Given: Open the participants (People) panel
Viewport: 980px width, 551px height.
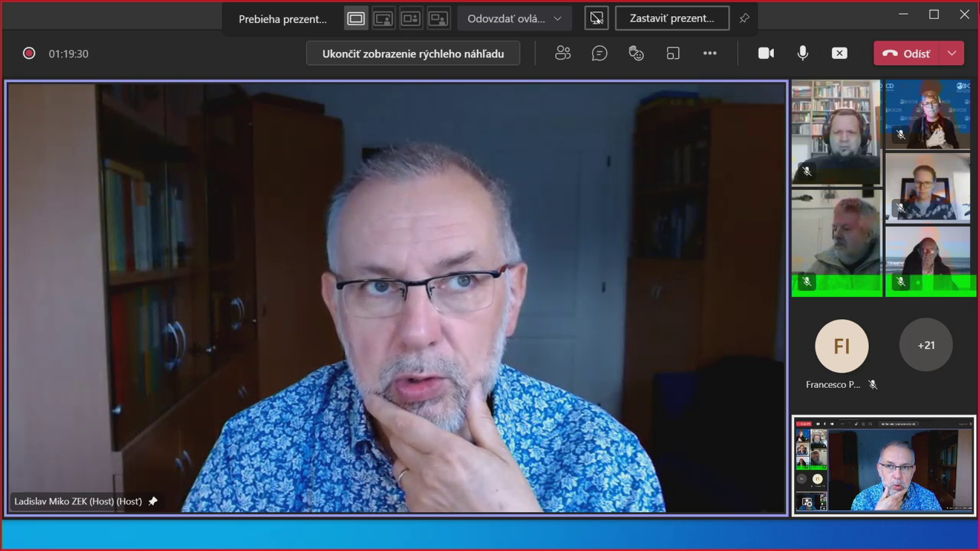Looking at the screenshot, I should pyautogui.click(x=563, y=53).
